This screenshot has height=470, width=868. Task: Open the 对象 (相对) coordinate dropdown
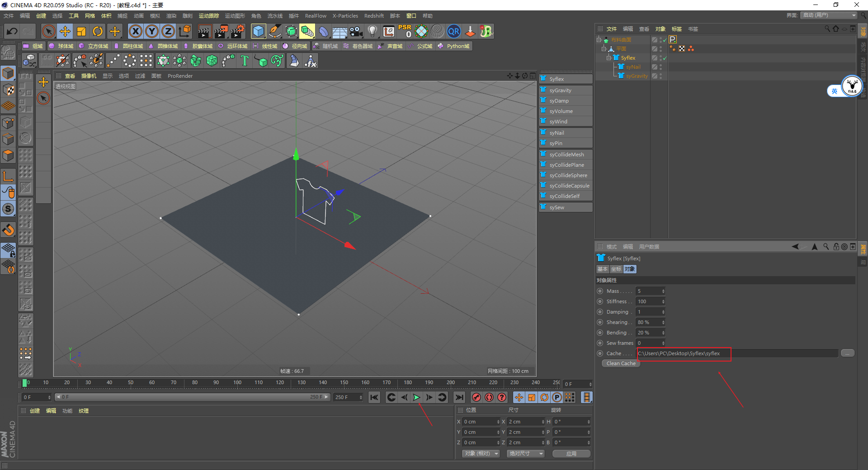(x=481, y=453)
